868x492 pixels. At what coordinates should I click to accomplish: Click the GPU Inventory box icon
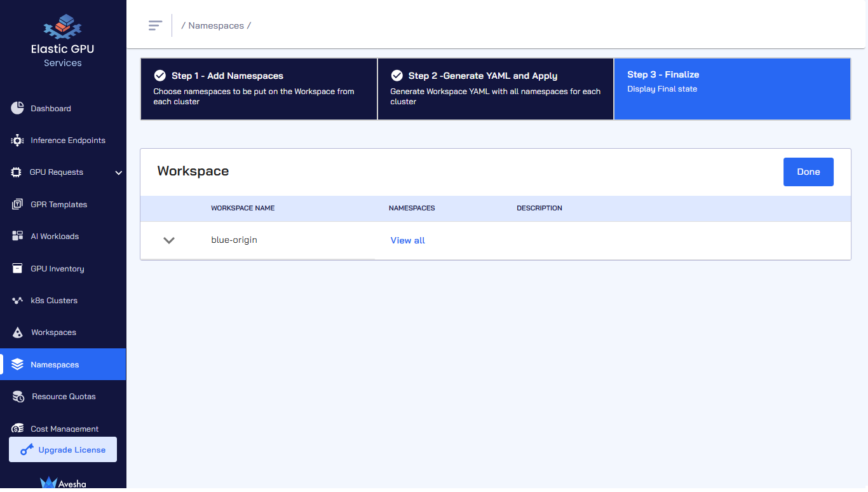tap(17, 268)
